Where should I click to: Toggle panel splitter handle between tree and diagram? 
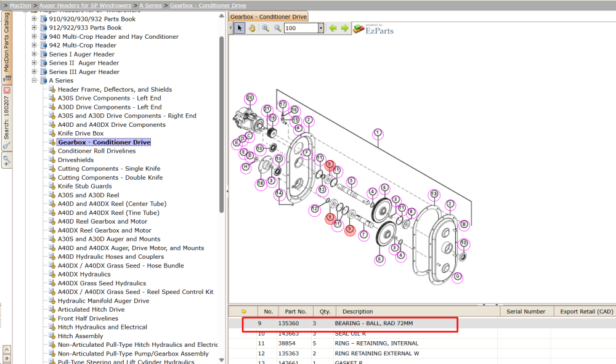227,192
